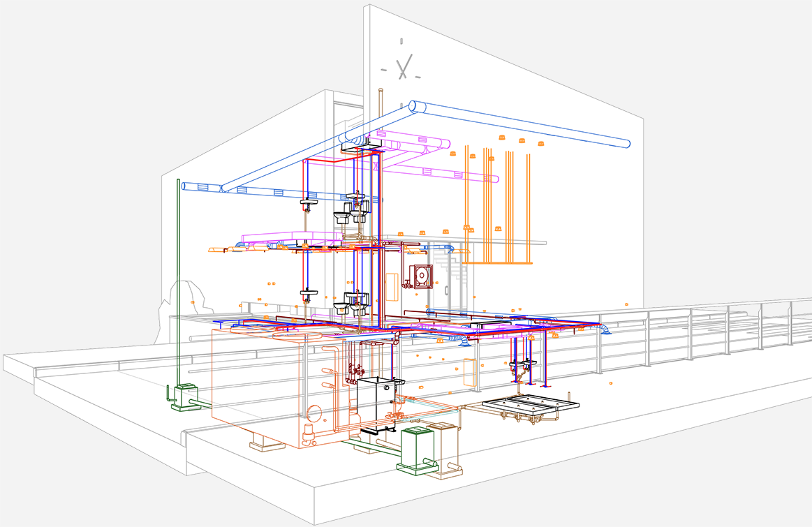Select the tall green vertical pipe at left
Image resolution: width=812 pixels, height=527 pixels.
[x=179, y=279]
